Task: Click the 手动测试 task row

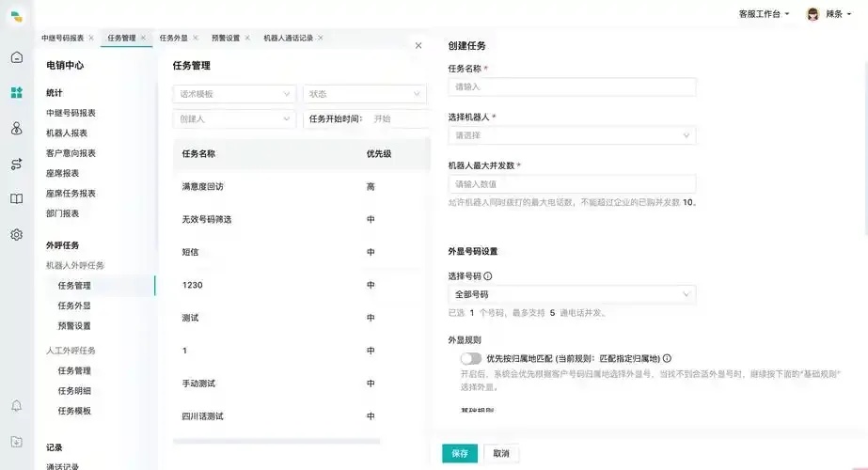Action: (301, 384)
